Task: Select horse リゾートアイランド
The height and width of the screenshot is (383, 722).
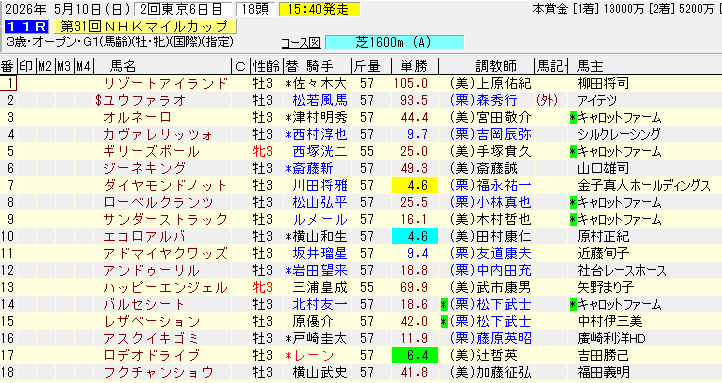Action: point(166,83)
